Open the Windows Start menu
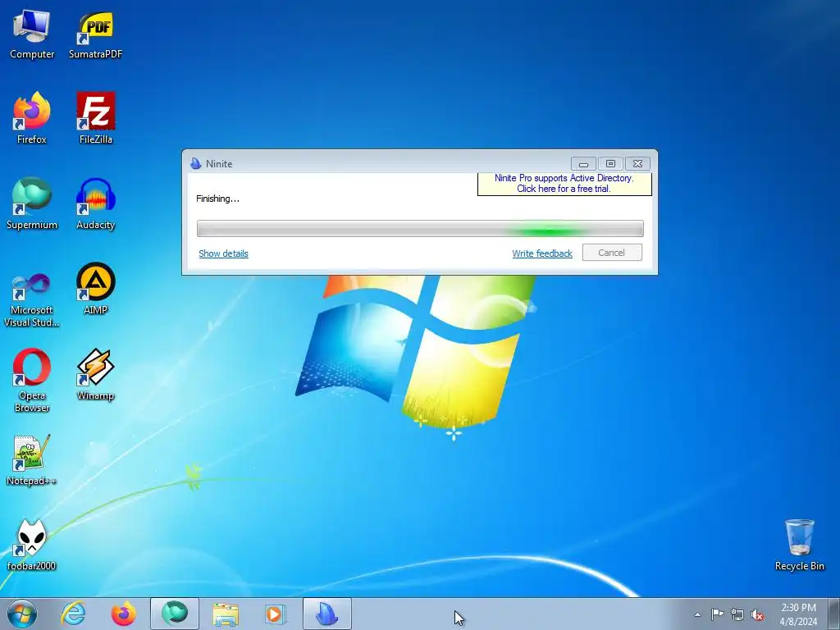The image size is (840, 630). (22, 614)
